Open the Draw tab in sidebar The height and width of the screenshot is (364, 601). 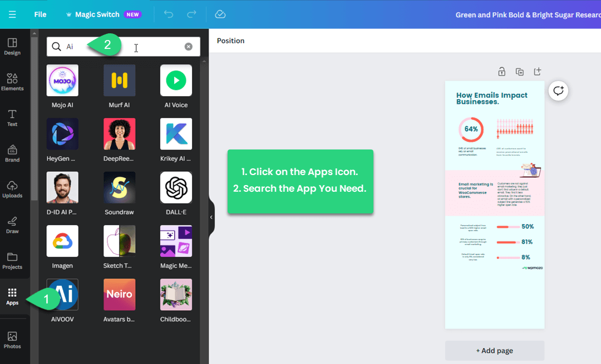click(x=12, y=225)
